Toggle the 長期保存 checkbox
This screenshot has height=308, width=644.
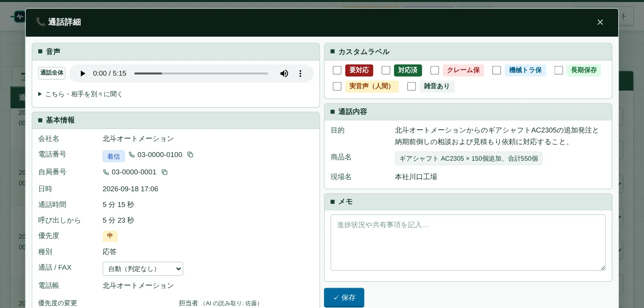coord(559,70)
